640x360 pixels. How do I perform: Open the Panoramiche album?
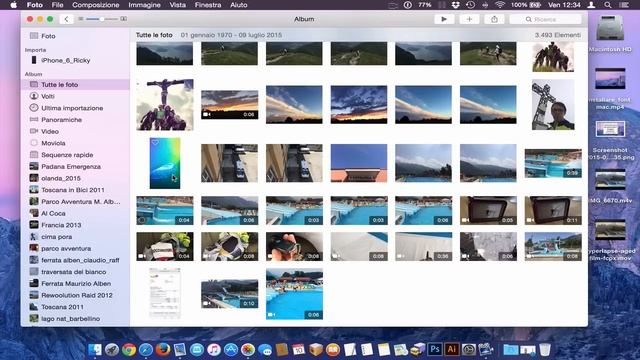tap(61, 120)
